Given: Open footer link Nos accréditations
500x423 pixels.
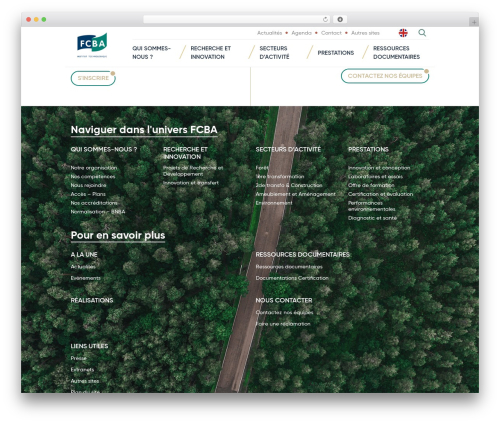Looking at the screenshot, I should (x=94, y=203).
